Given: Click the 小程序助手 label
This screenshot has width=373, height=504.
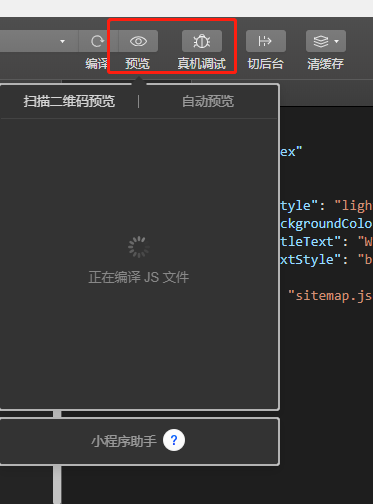Looking at the screenshot, I should (124, 441).
